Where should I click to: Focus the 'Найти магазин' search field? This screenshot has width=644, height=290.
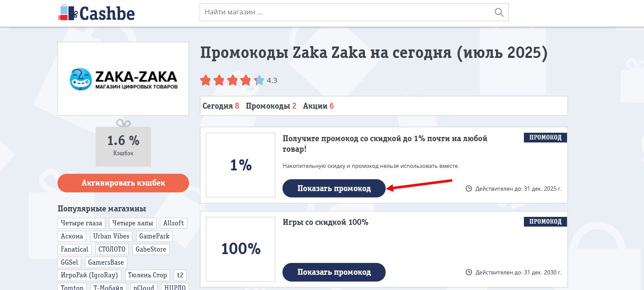point(354,12)
